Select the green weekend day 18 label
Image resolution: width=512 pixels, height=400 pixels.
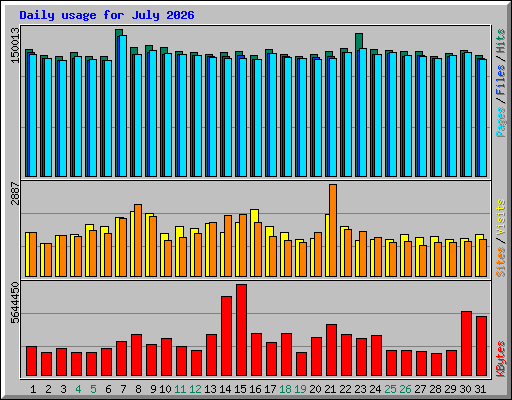click(286, 389)
